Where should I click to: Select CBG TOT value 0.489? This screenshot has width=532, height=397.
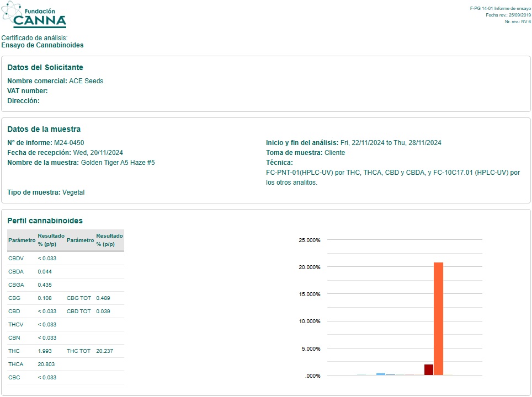[x=103, y=298]
